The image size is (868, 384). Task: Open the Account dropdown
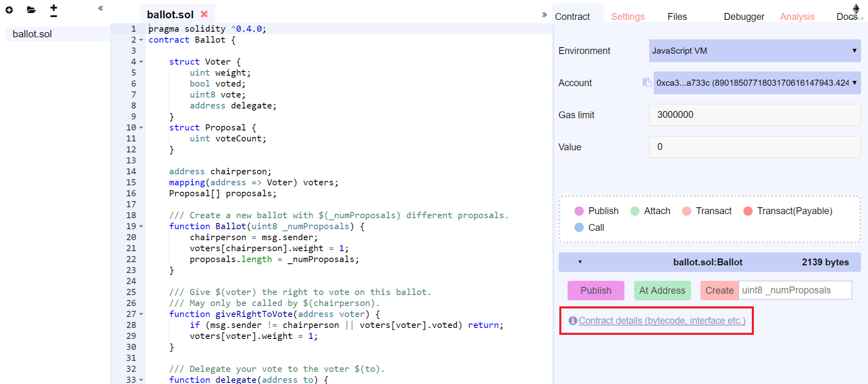757,83
